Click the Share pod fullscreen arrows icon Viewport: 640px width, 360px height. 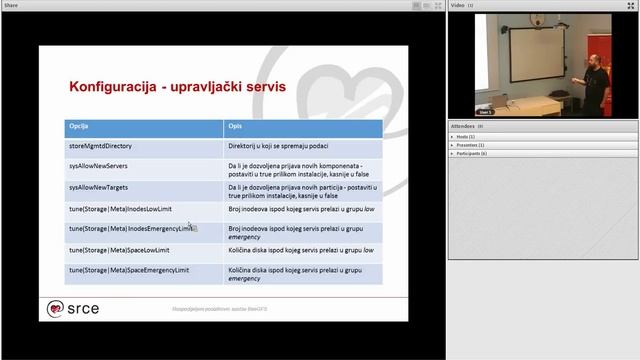pos(438,5)
